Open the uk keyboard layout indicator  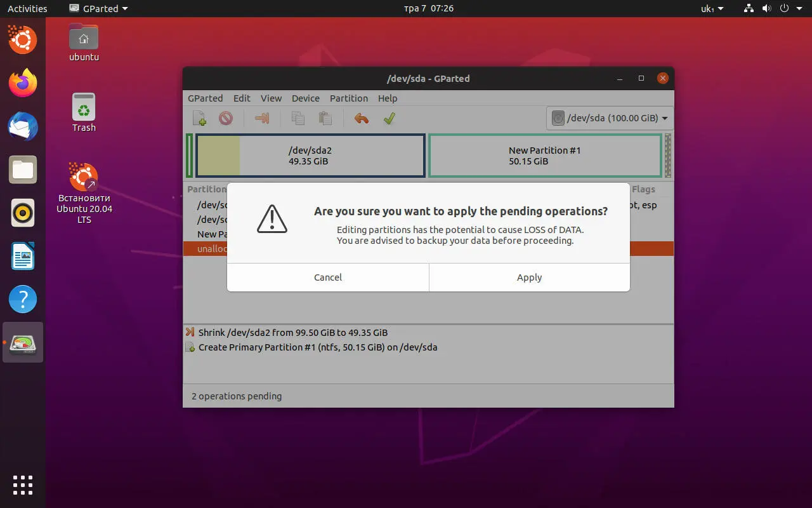point(712,9)
